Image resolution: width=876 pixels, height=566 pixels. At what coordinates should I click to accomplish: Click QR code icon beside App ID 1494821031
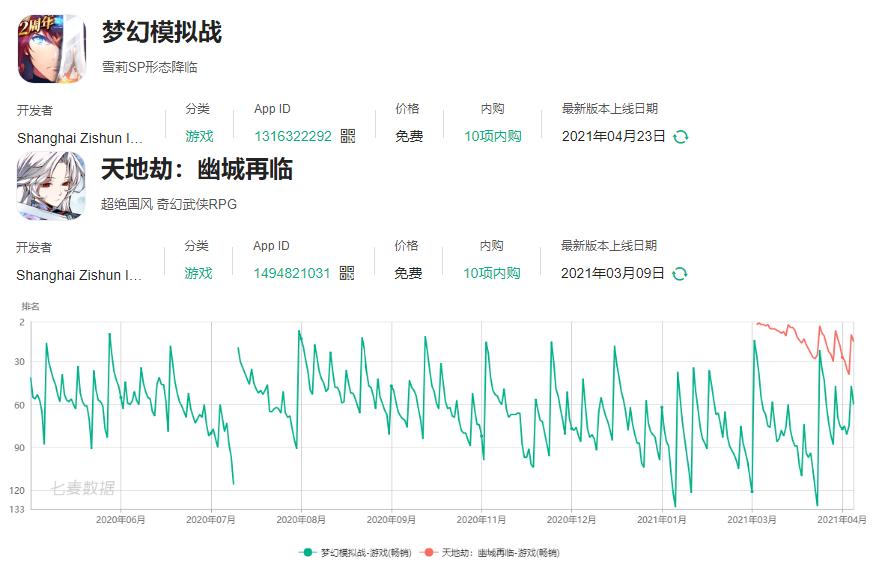pos(347,273)
